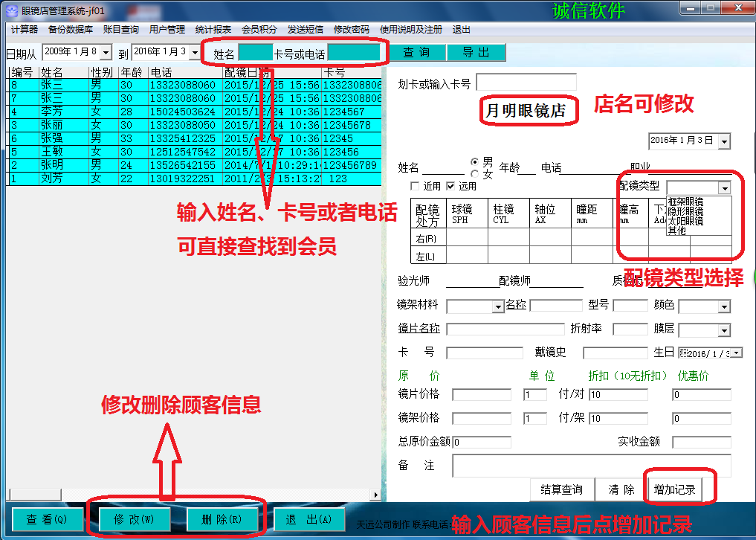Click the 卡号 input field

click(485, 353)
